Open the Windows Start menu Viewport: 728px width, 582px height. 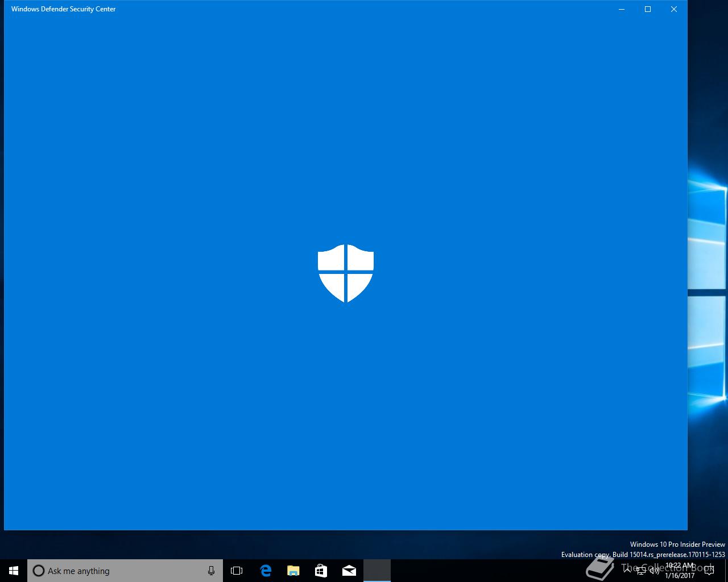(14, 571)
